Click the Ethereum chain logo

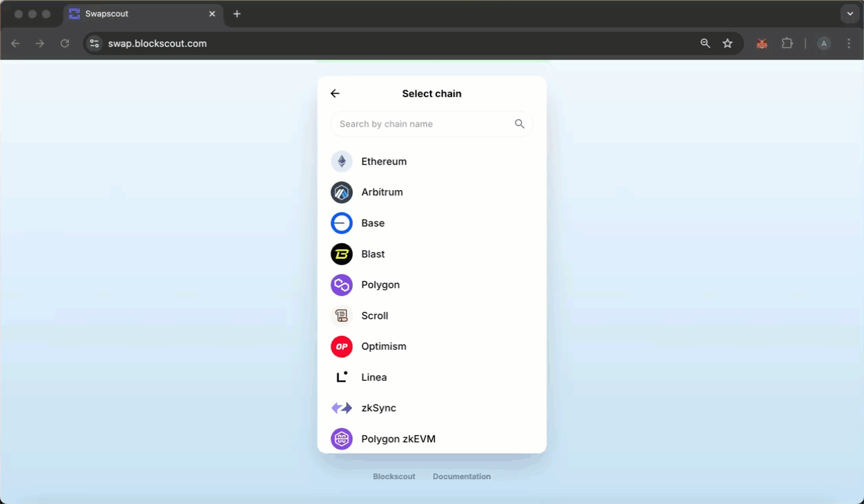click(342, 162)
